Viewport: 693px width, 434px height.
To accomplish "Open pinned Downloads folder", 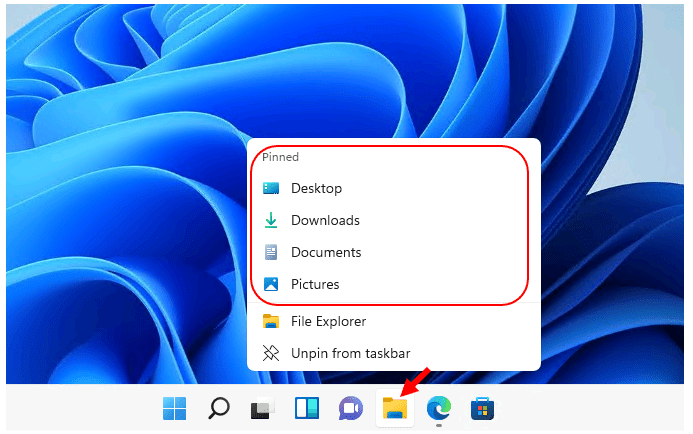I will click(x=393, y=220).
